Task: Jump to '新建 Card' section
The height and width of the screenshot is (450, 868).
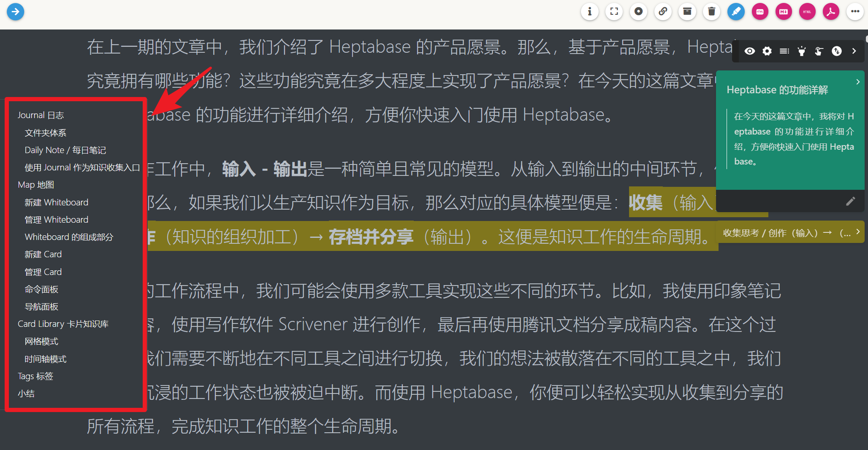Action: [43, 254]
